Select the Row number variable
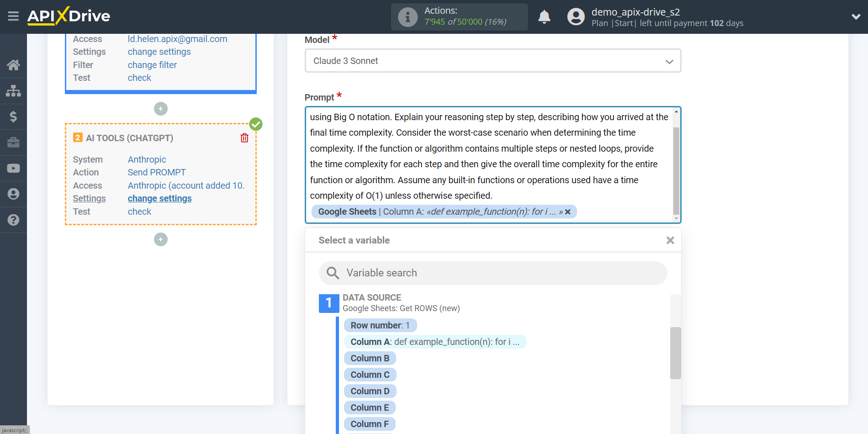 [x=380, y=325]
